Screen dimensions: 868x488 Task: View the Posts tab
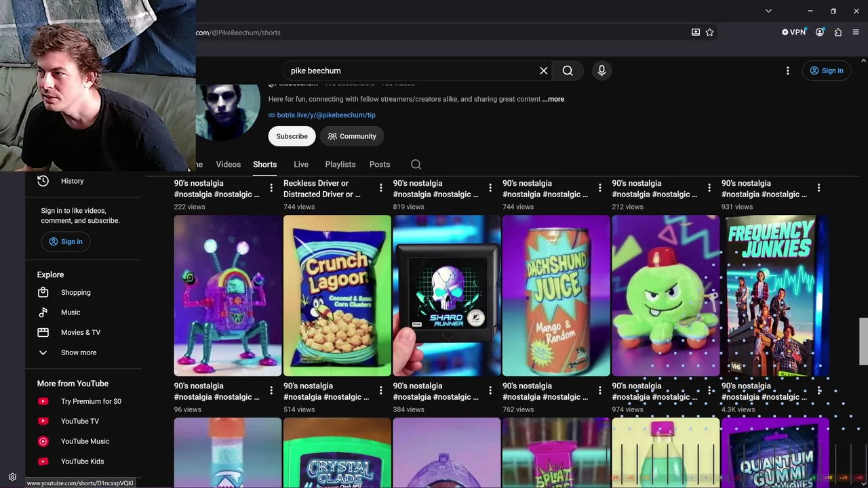click(x=380, y=165)
